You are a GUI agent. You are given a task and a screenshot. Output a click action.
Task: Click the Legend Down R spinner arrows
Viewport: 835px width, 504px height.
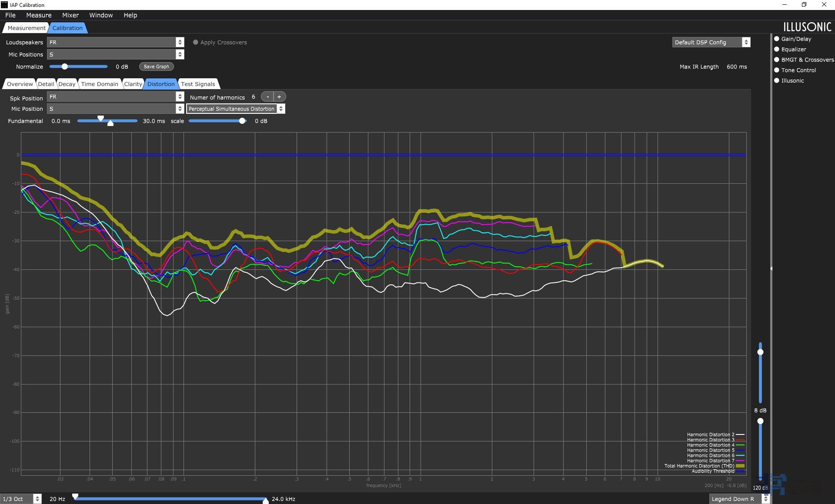click(x=765, y=499)
